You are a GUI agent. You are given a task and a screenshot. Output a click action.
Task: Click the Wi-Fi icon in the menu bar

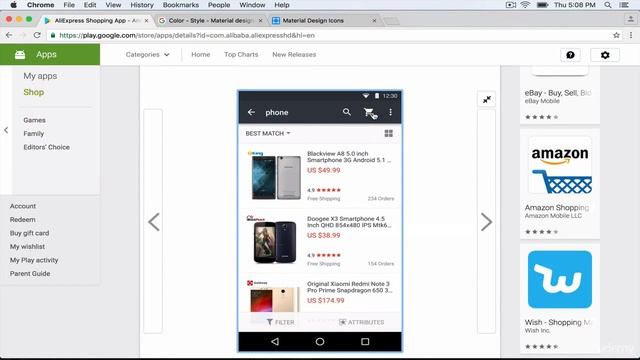525,5
